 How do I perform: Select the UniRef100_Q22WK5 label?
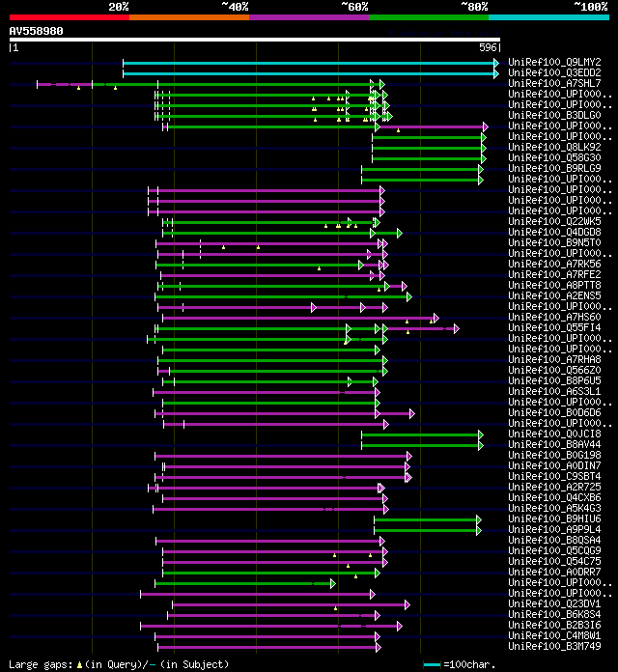click(554, 221)
